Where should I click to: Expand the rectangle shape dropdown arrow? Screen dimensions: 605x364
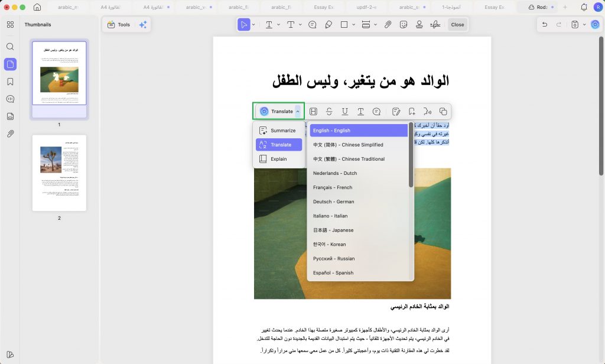353,24
